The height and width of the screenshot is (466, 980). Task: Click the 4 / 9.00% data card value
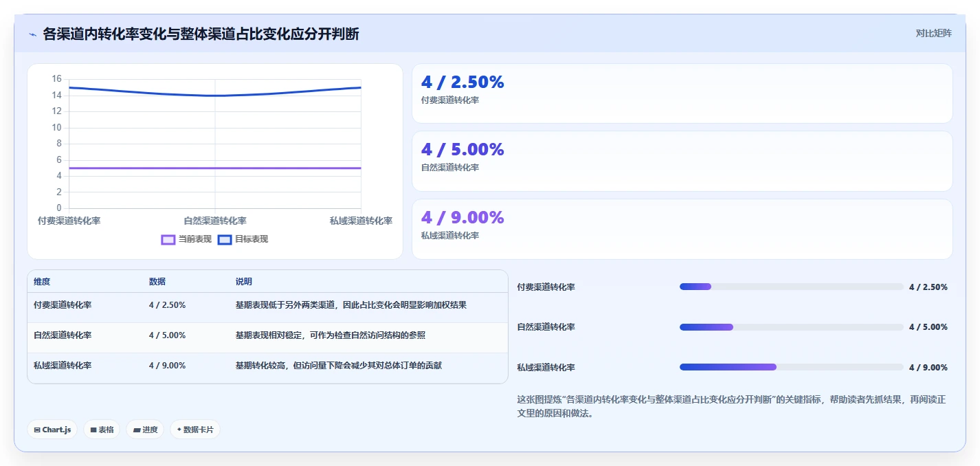click(x=463, y=217)
